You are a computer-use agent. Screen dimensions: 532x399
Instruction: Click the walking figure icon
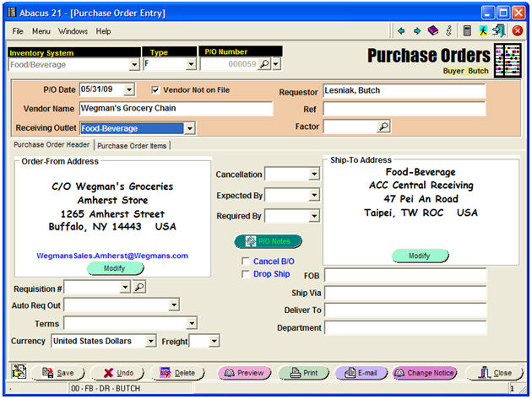(x=483, y=31)
